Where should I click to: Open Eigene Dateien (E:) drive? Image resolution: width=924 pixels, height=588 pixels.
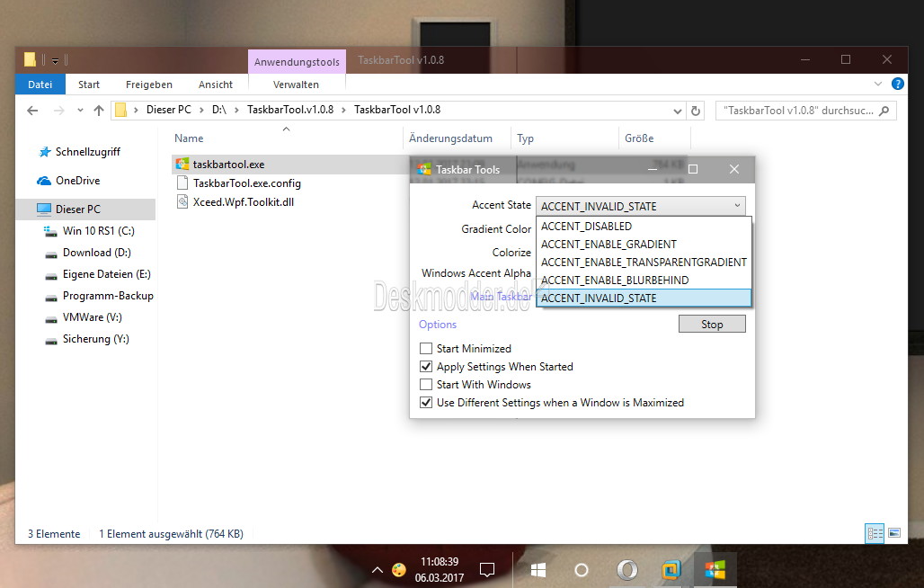[x=107, y=274]
